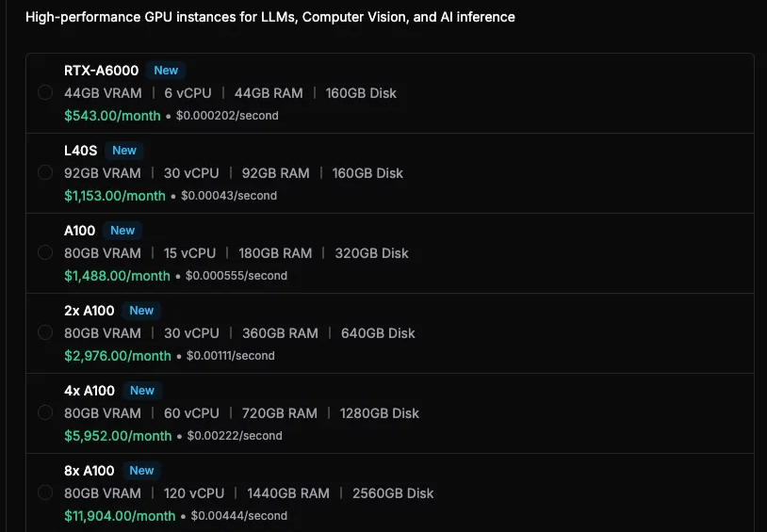Click the $1,488.00/month price
The height and width of the screenshot is (532, 767).
pyautogui.click(x=118, y=276)
